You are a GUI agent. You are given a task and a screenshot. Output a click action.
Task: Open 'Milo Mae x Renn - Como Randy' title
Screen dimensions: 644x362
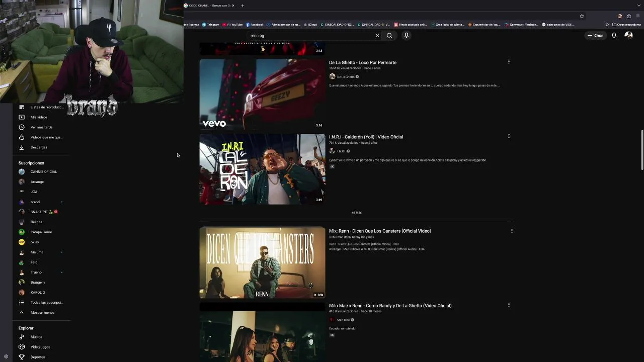[390, 305]
